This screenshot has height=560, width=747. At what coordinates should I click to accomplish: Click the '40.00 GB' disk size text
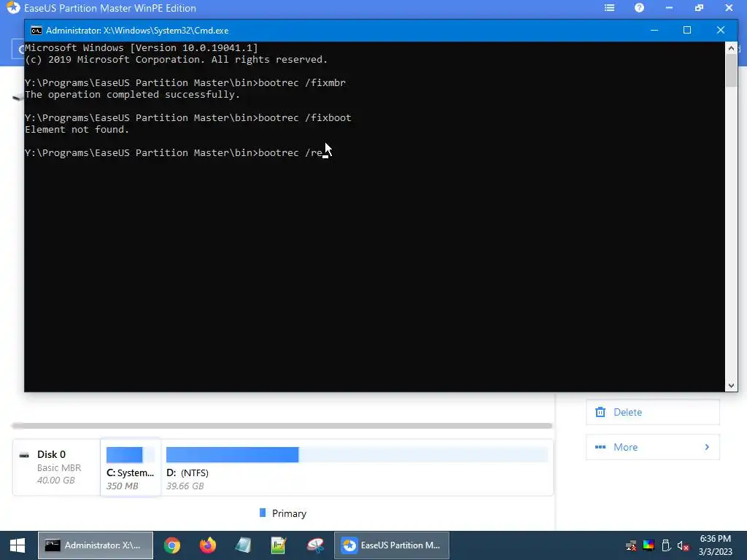[x=55, y=480]
